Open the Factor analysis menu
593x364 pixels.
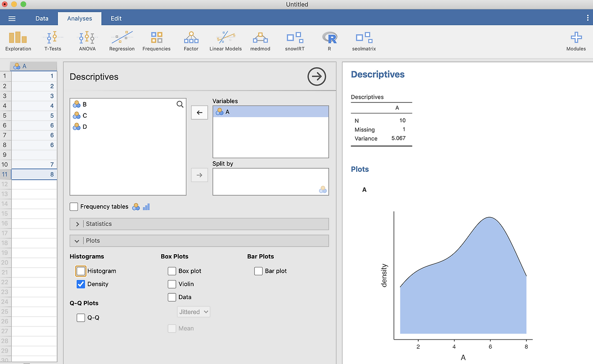(191, 41)
